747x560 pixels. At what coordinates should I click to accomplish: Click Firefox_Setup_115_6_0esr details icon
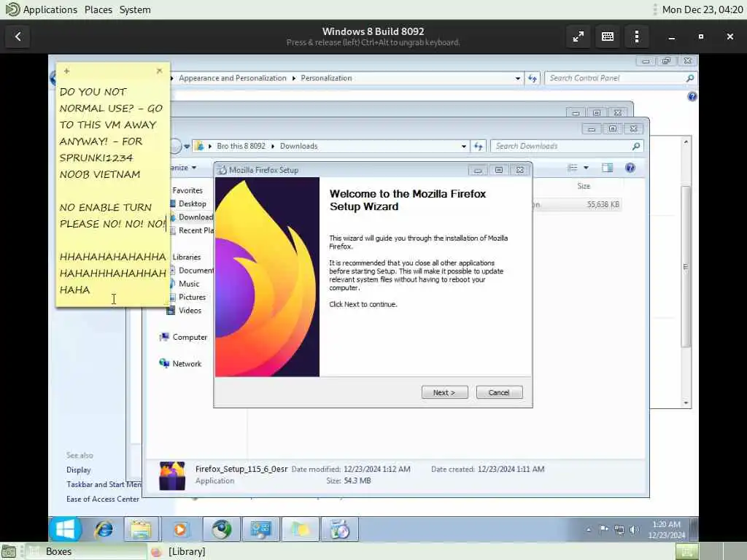[172, 475]
